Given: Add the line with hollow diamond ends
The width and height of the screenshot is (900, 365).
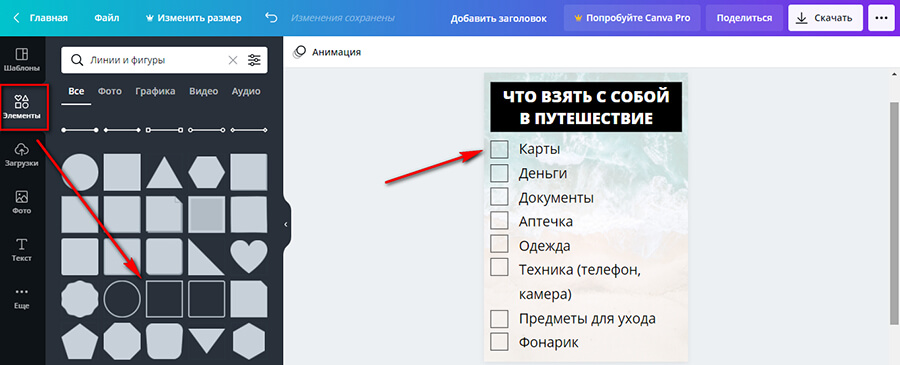Looking at the screenshot, I should tap(249, 130).
